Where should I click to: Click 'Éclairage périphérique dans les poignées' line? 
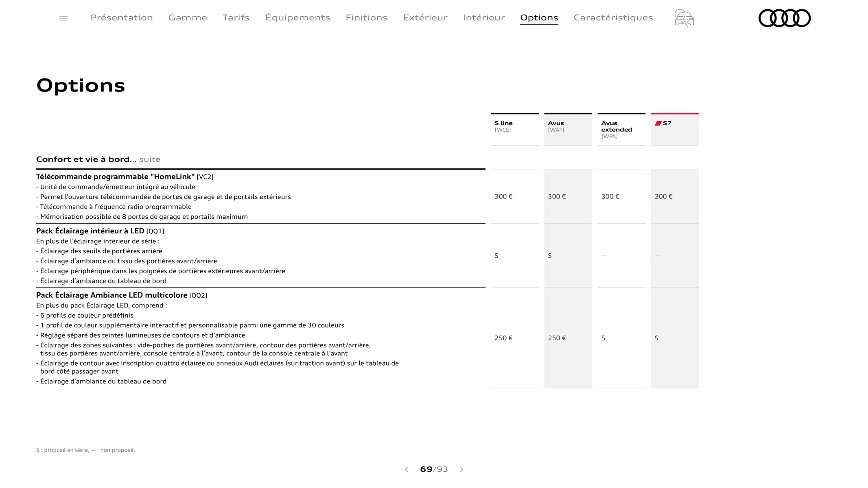tap(161, 271)
